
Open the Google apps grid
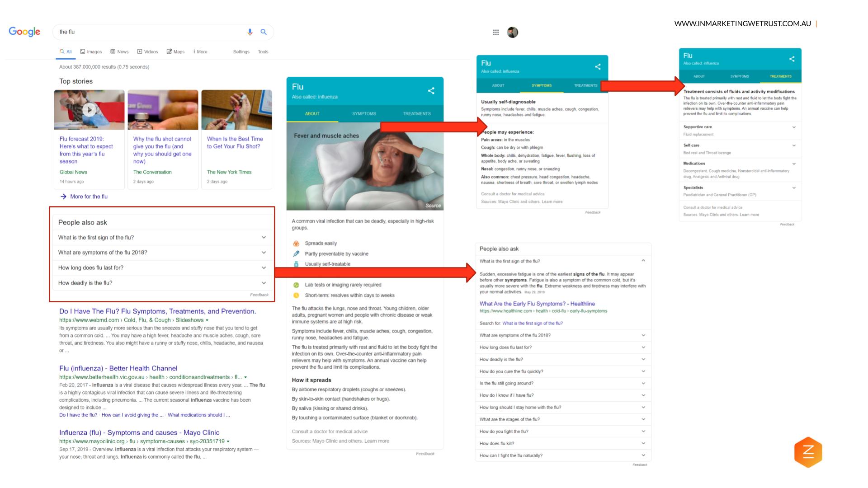496,32
